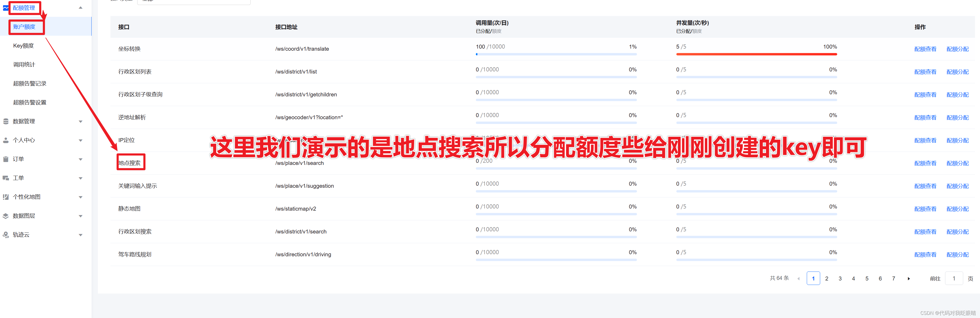
Task: Go to page 6
Action: pos(880,278)
